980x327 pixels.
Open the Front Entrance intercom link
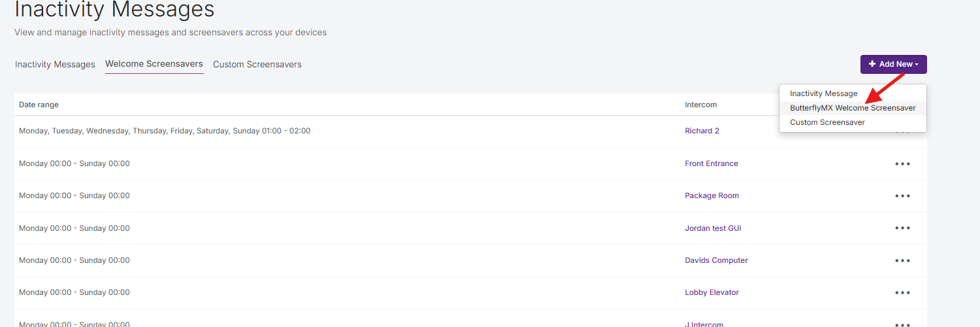click(x=711, y=163)
